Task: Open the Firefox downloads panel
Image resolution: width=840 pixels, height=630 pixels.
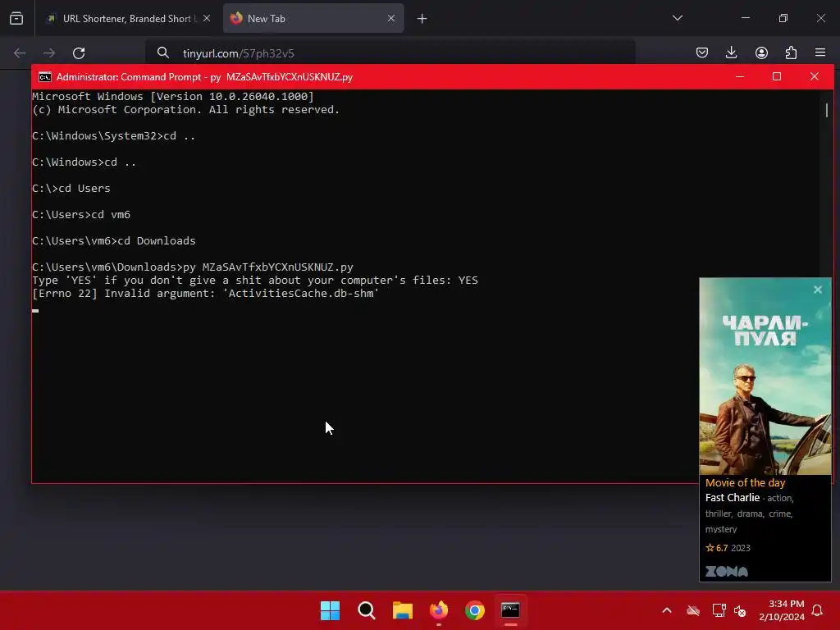Action: [x=731, y=52]
